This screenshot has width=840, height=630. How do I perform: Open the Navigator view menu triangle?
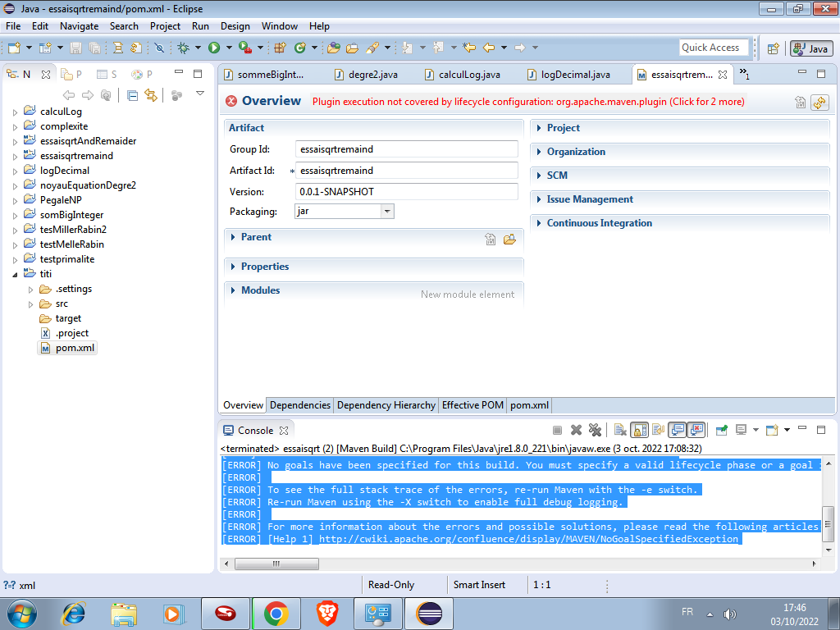tap(200, 94)
